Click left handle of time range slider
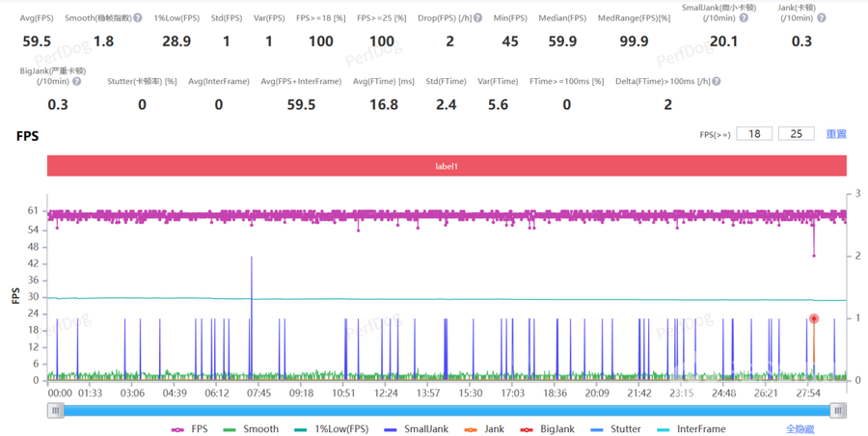The height and width of the screenshot is (436, 868). pos(57,410)
